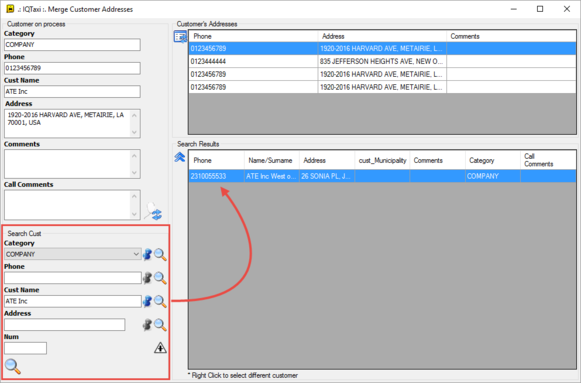Click down arrow of Comments box scrollbar

click(x=135, y=173)
